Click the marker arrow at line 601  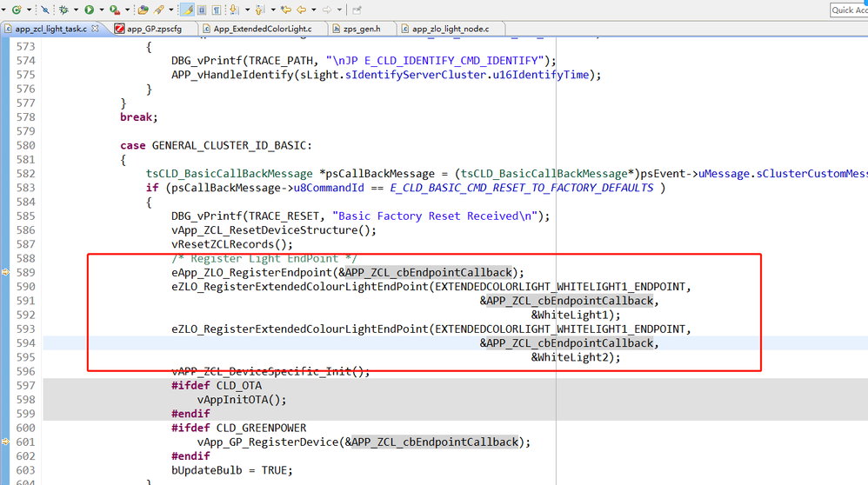point(5,442)
